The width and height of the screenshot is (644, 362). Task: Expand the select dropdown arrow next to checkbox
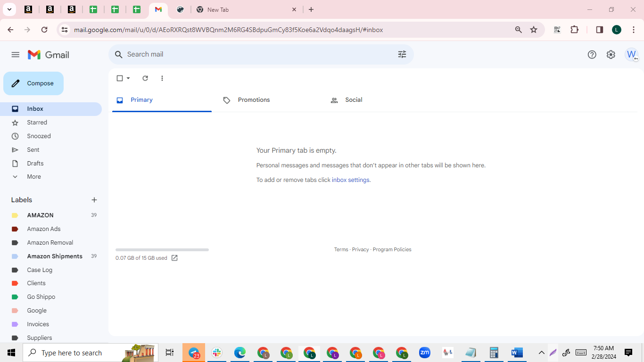click(128, 78)
